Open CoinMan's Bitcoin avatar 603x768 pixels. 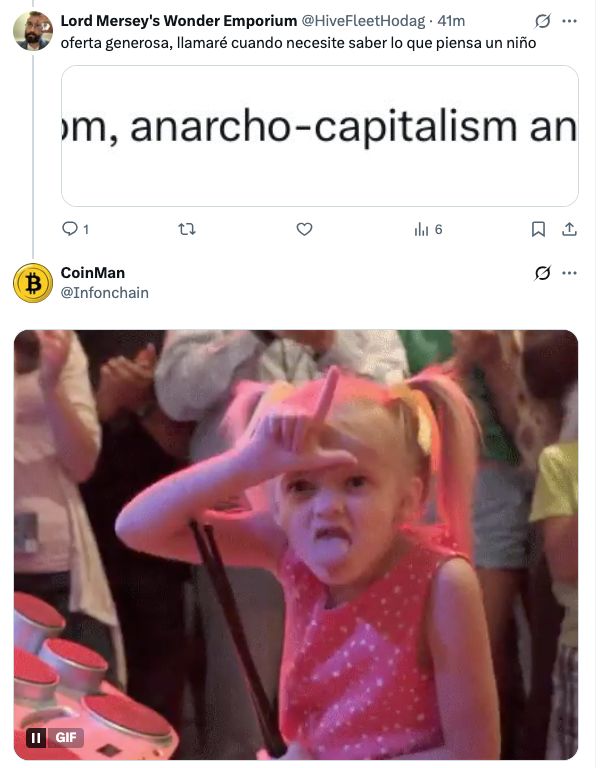(33, 283)
